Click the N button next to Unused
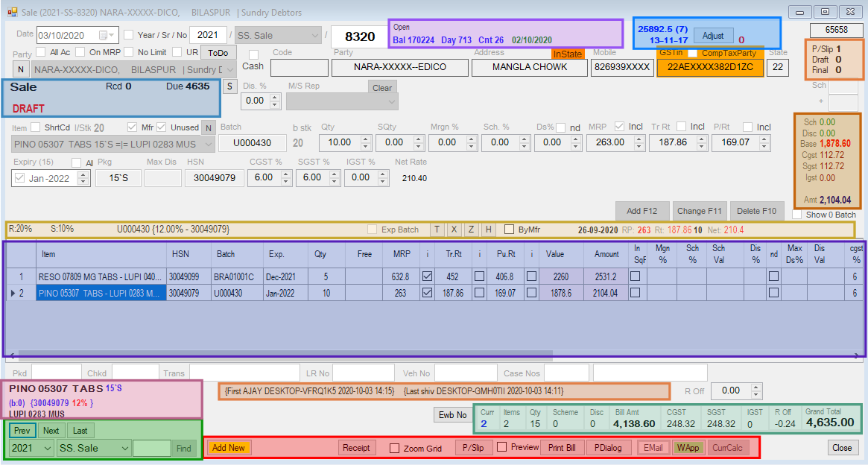The width and height of the screenshot is (868, 465). point(209,127)
